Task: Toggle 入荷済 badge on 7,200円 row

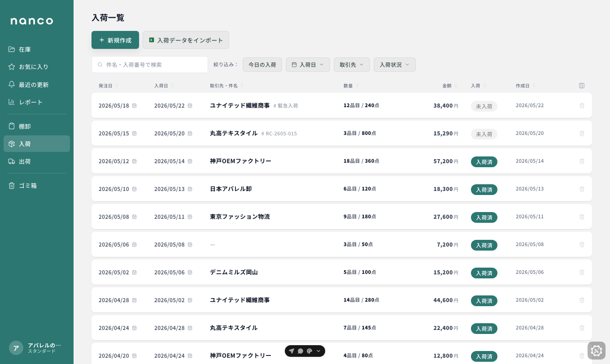Action: pos(484,245)
